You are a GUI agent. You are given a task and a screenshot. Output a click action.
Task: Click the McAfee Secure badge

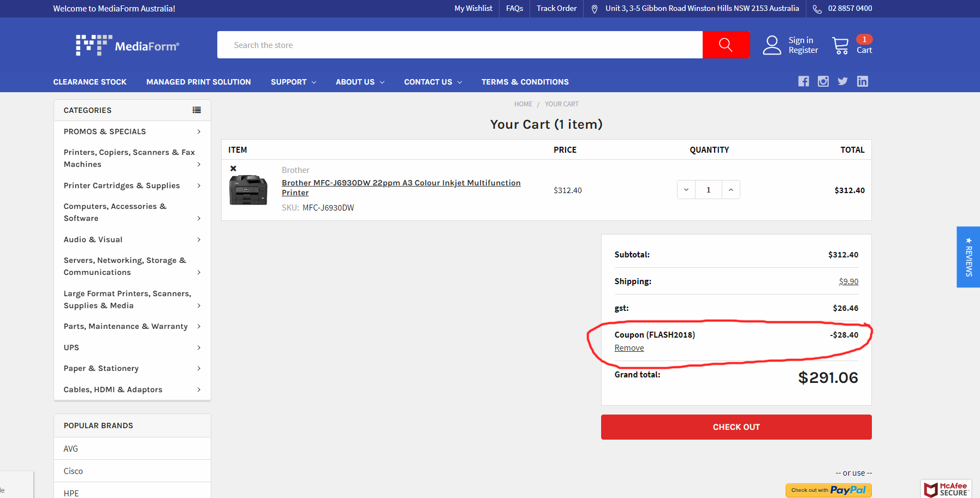pyautogui.click(x=947, y=489)
